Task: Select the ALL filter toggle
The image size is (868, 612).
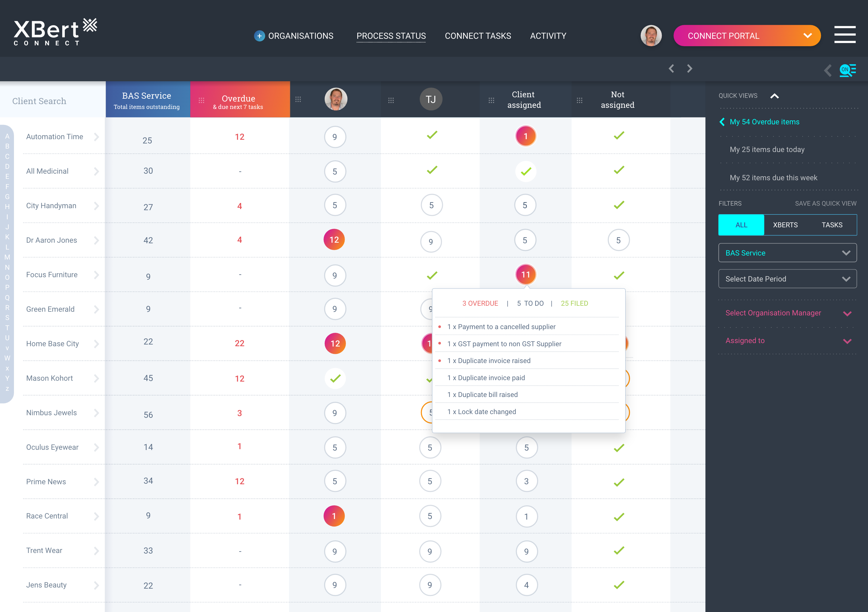Action: [741, 225]
